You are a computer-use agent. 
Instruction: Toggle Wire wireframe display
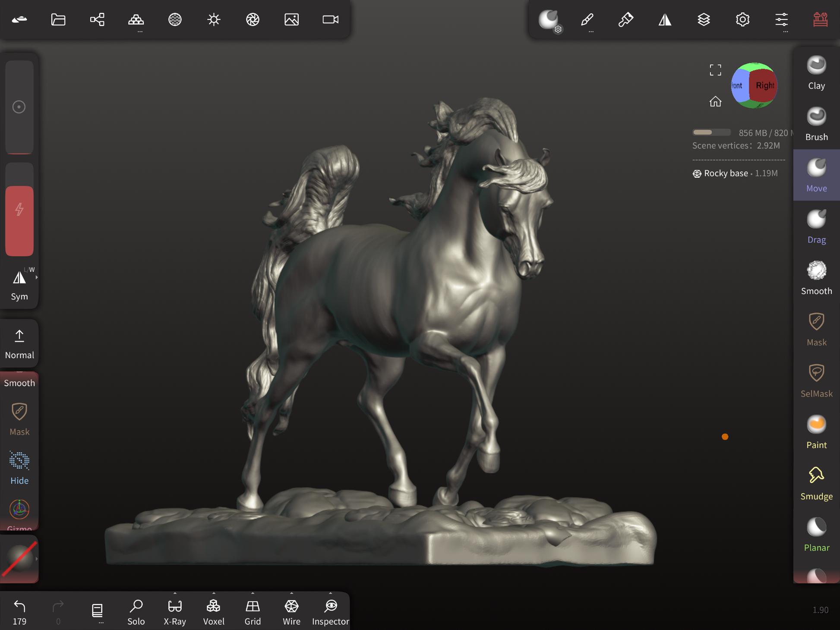click(291, 611)
